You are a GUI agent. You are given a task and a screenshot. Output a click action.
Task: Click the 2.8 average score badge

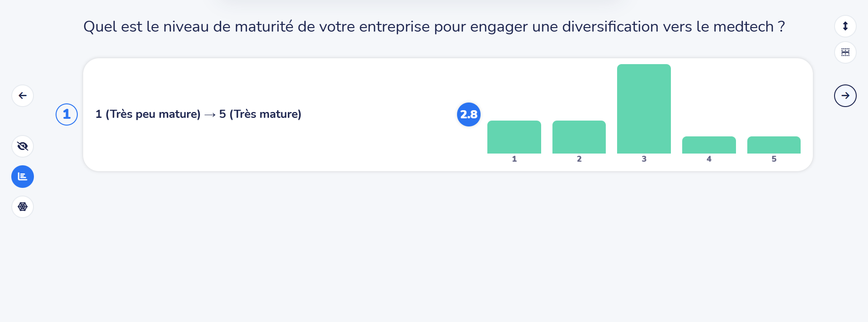(468, 114)
